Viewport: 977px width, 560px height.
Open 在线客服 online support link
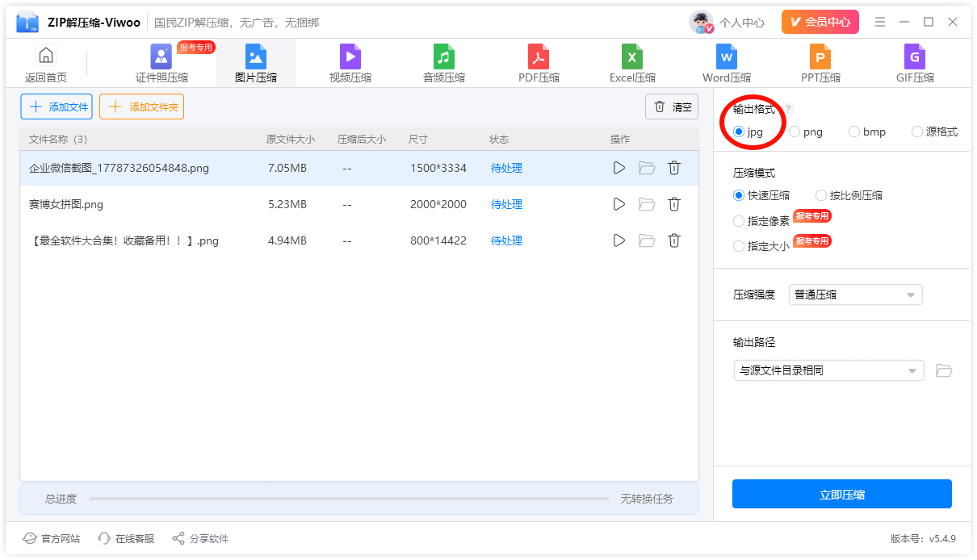click(126, 538)
